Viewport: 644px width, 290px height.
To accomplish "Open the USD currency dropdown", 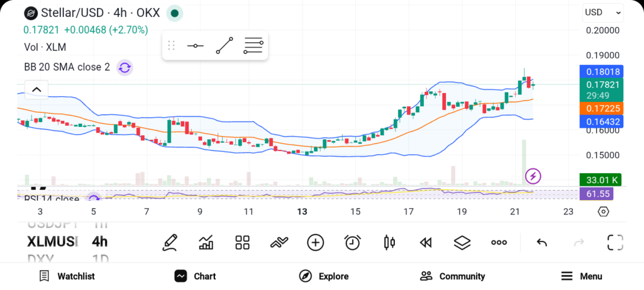I will pyautogui.click(x=602, y=13).
